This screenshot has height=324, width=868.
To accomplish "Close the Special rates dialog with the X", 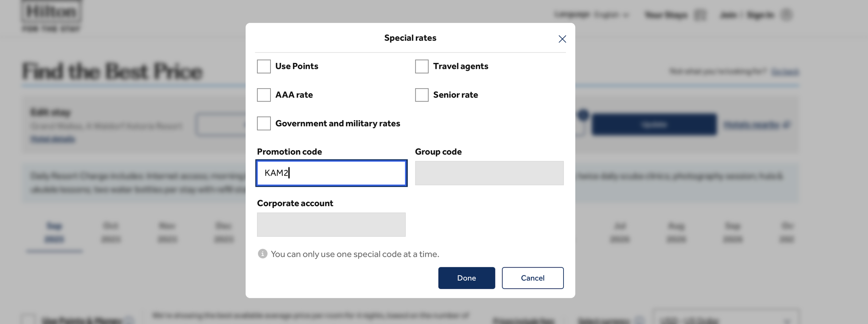I will [x=562, y=39].
